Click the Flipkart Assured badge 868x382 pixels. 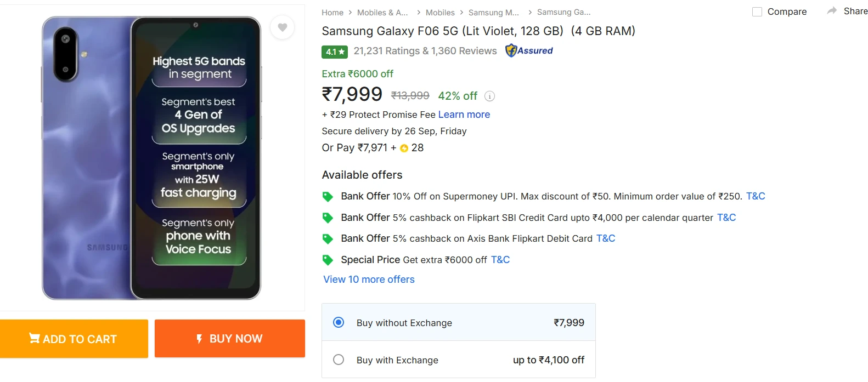pyautogui.click(x=528, y=50)
